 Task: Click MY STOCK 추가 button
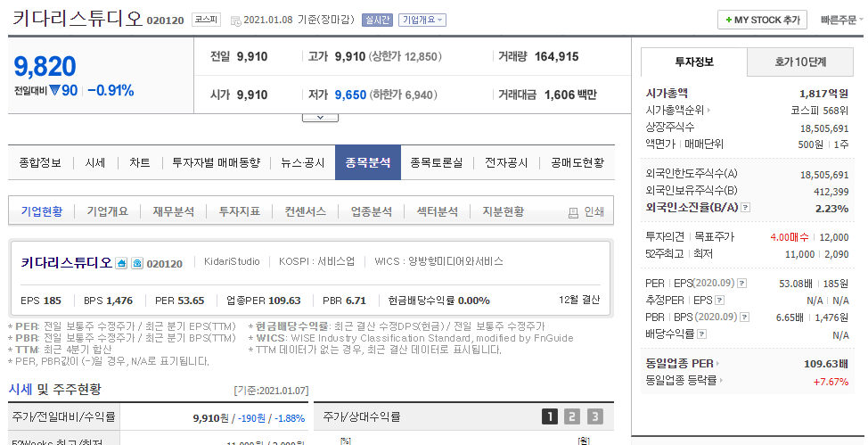(x=762, y=20)
